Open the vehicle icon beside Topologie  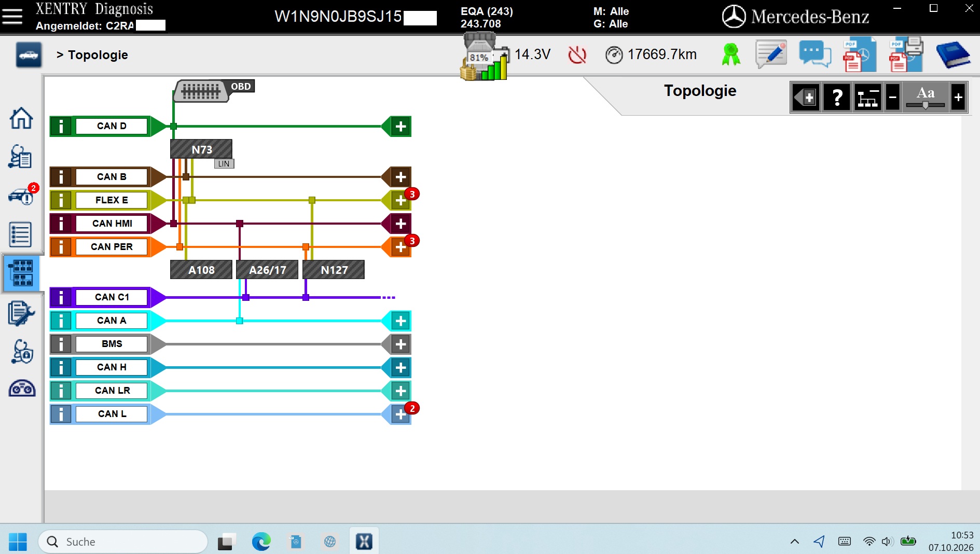coord(29,55)
